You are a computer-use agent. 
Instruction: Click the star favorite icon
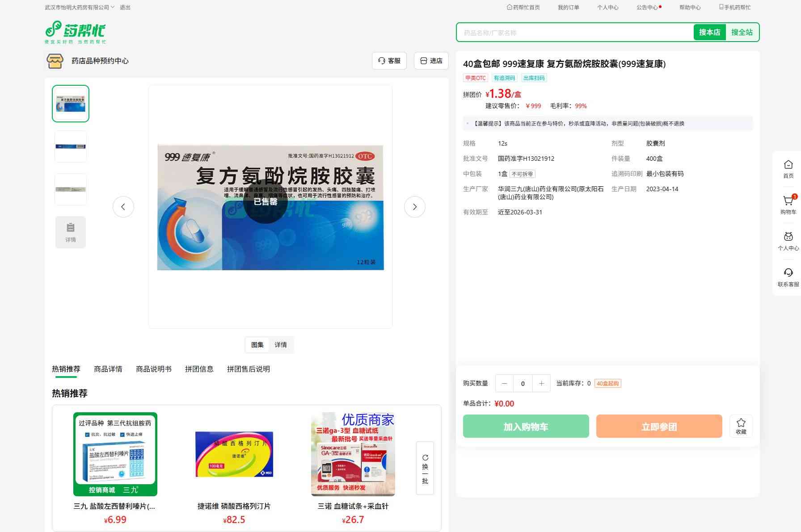click(741, 423)
